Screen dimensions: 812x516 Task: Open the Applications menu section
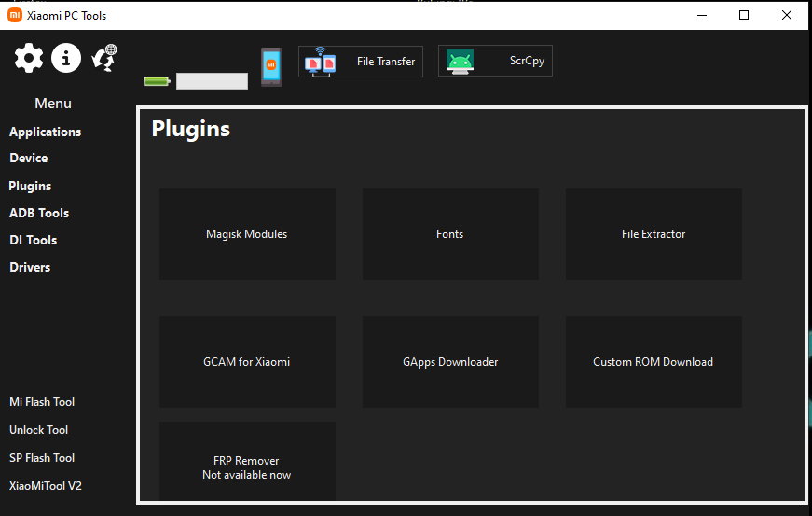[45, 132]
